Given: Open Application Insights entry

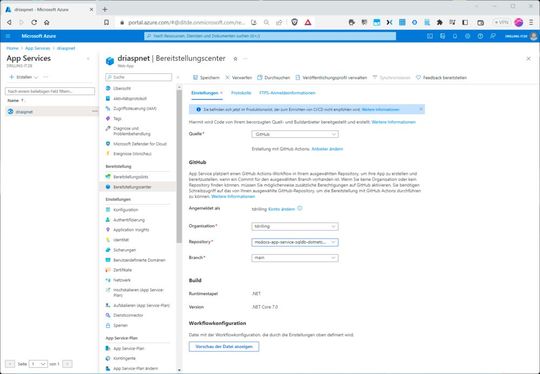Looking at the screenshot, I should 131,230.
